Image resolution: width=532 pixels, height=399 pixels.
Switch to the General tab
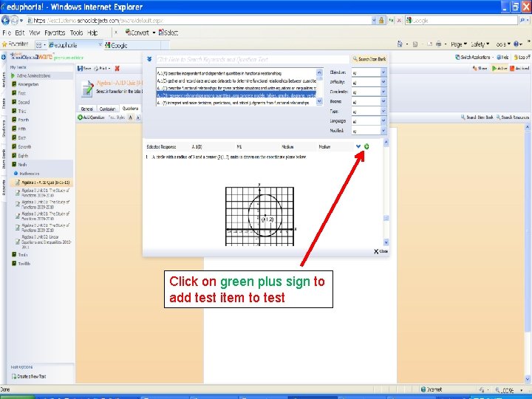(87, 109)
